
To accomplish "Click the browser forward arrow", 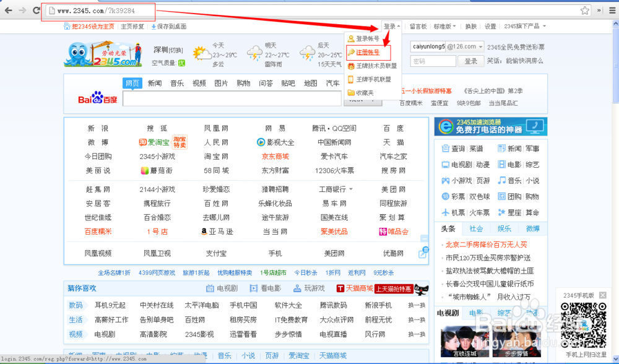I will [22, 11].
